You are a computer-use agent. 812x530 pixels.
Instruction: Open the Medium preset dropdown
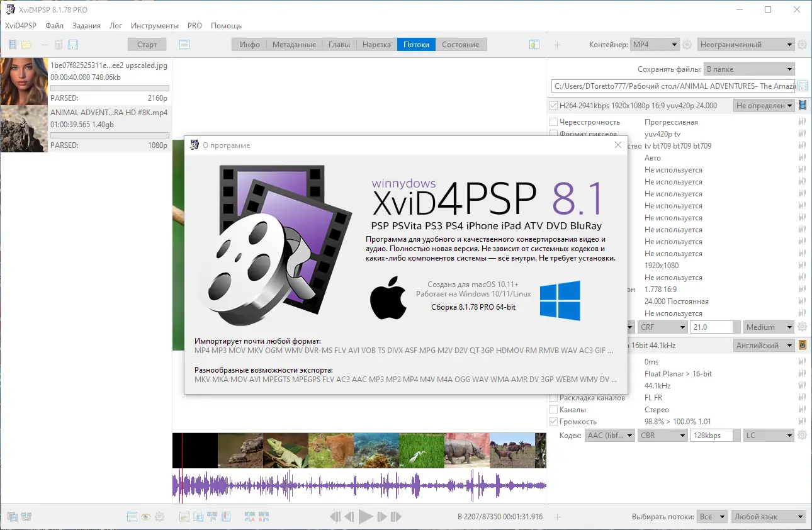(x=769, y=327)
